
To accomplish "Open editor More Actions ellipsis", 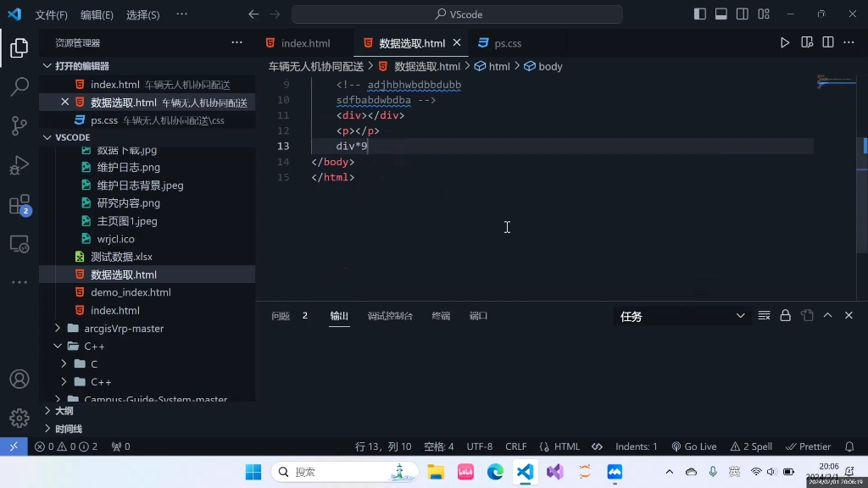I will click(x=849, y=42).
